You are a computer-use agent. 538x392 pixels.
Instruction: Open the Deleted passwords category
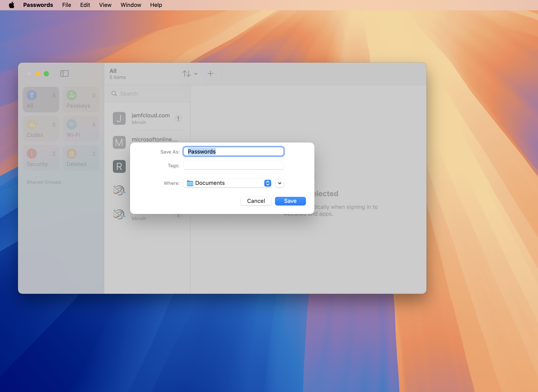tap(81, 158)
